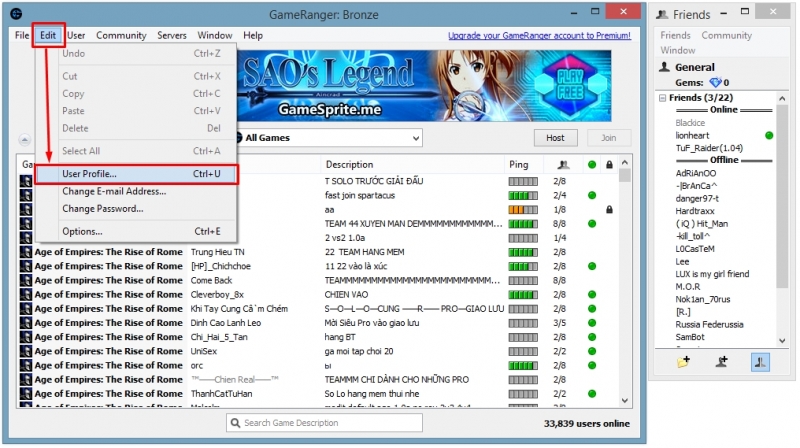Open the User menu

pyautogui.click(x=76, y=35)
